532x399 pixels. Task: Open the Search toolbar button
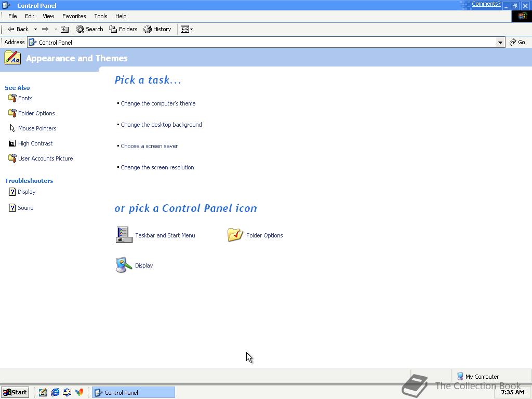point(89,29)
